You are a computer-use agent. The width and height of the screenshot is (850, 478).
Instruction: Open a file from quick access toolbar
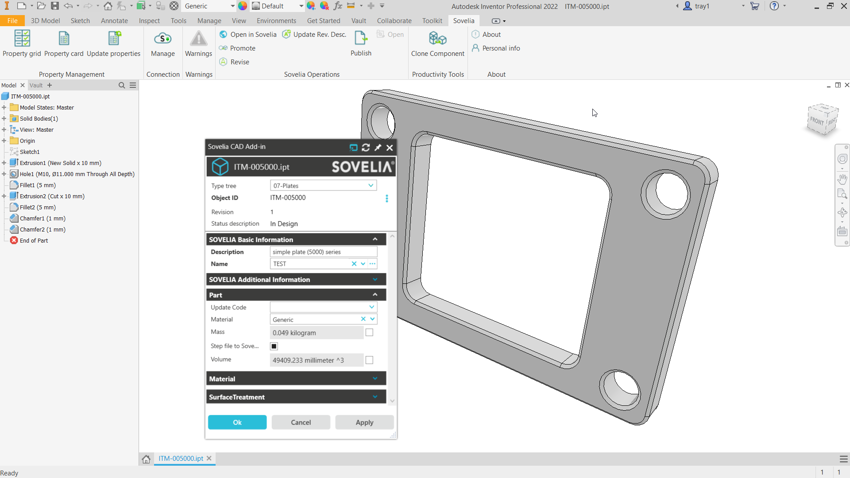[41, 6]
